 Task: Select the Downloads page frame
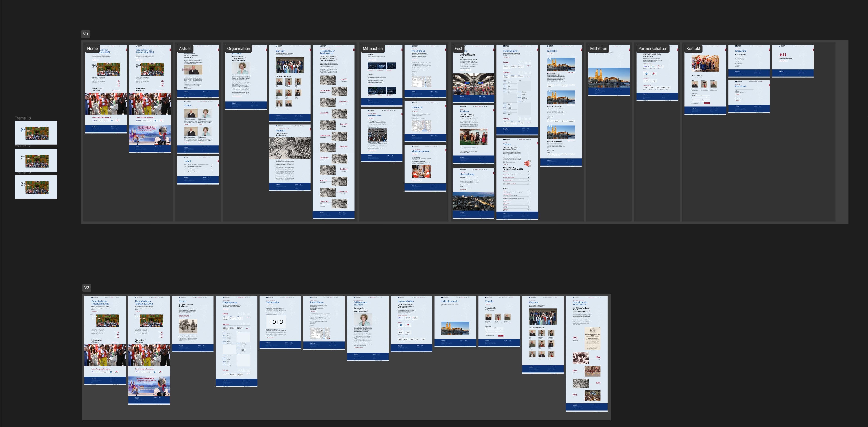(749, 96)
